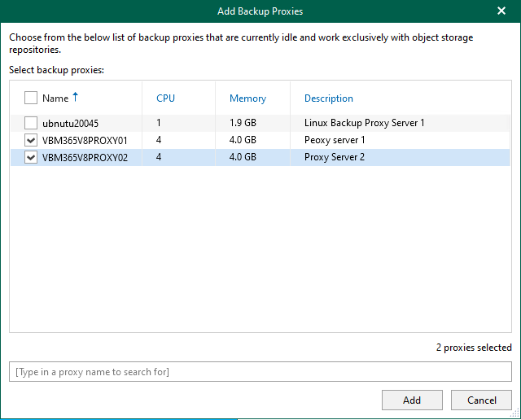The height and width of the screenshot is (420, 521).
Task: Click the sort arrow beside Name column
Action: click(x=76, y=98)
